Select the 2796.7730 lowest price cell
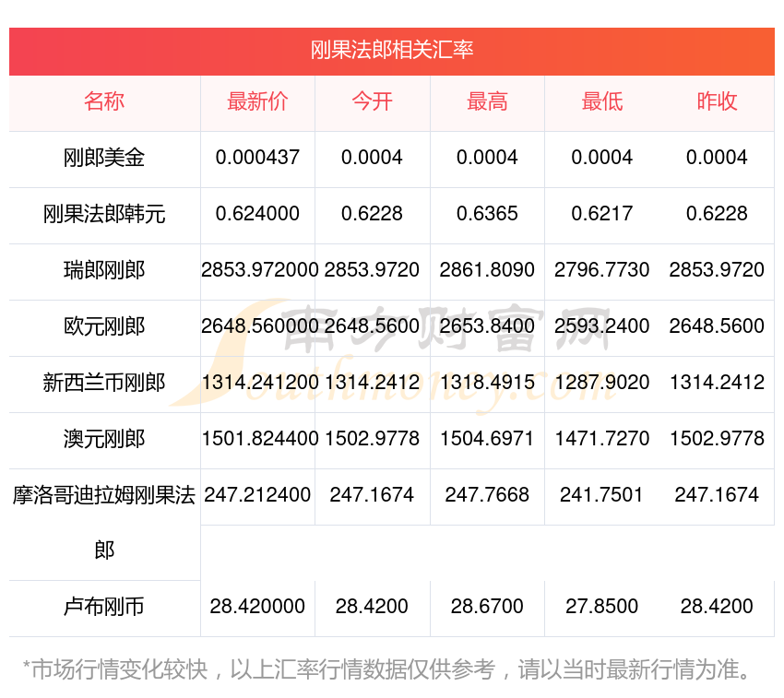The height and width of the screenshot is (698, 784). (x=601, y=270)
